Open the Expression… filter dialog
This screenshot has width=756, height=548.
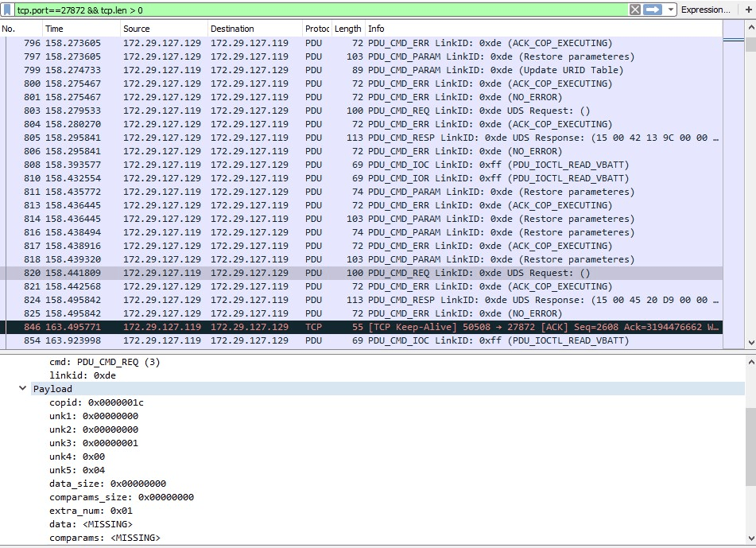tap(704, 10)
